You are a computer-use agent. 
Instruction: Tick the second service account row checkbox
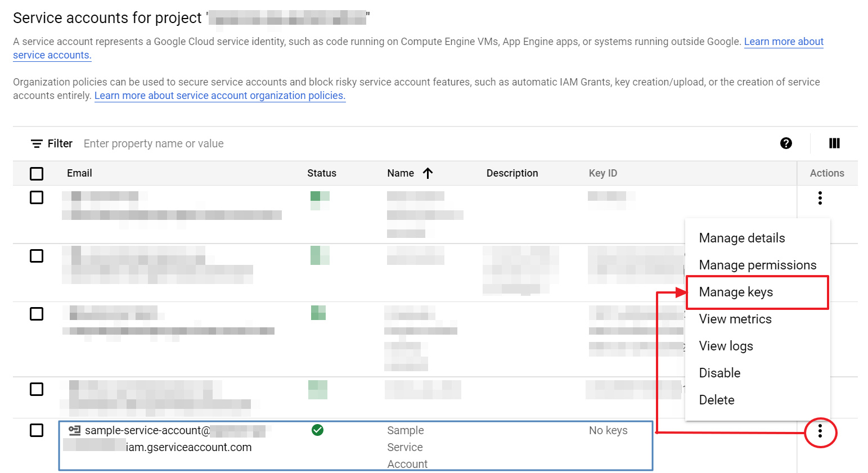click(x=37, y=256)
